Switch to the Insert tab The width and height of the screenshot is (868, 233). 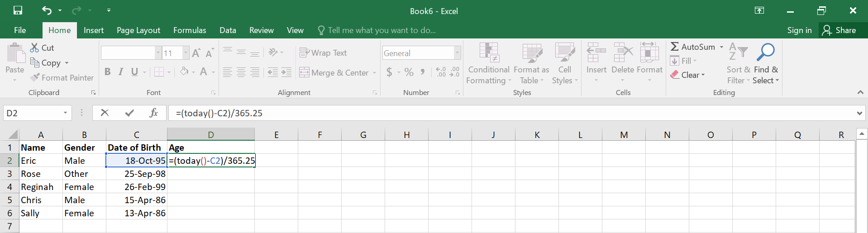94,30
